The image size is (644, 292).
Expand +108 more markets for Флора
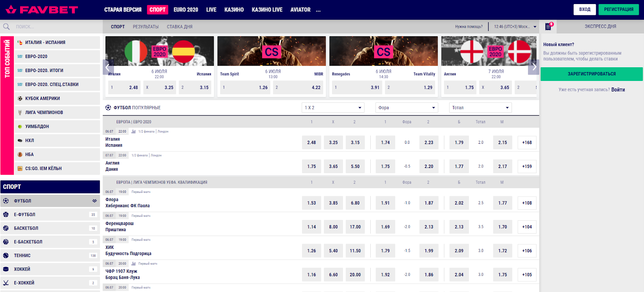click(x=527, y=203)
